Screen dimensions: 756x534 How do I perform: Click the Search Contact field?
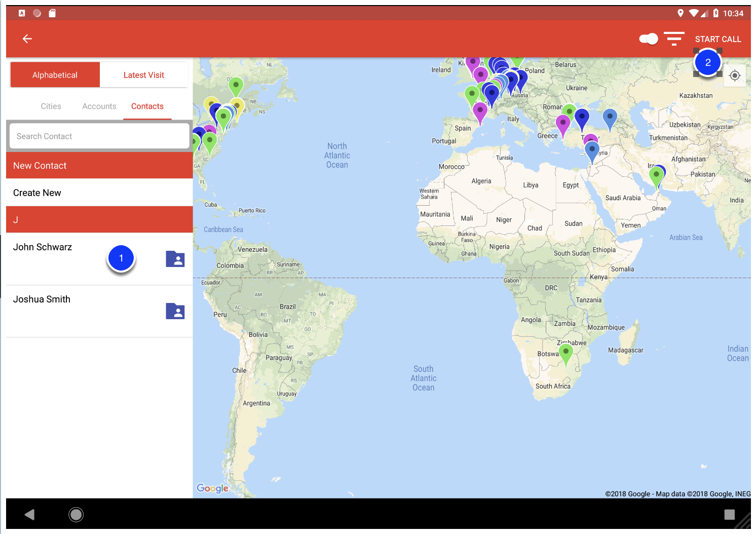coord(99,136)
